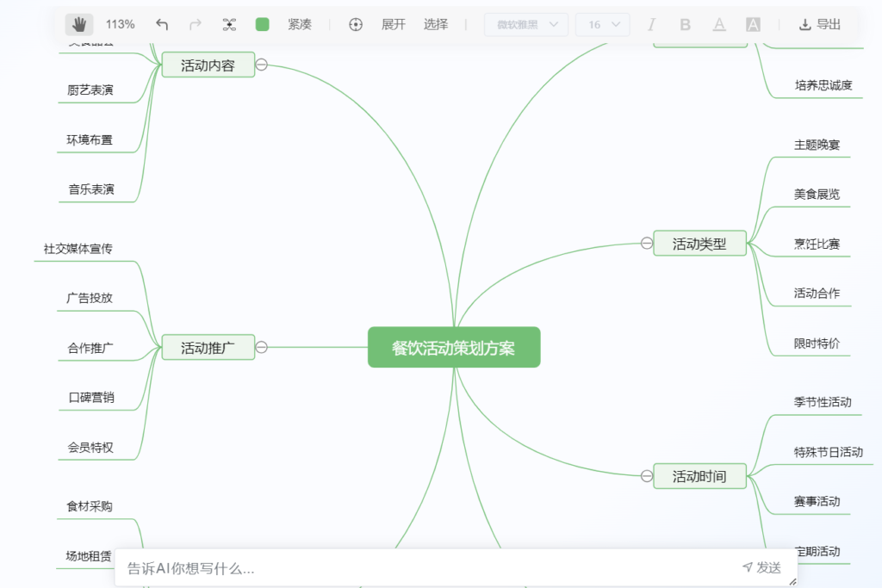Select the 厨艺表演 leaf node
Image resolution: width=882 pixels, height=588 pixels.
tap(90, 90)
